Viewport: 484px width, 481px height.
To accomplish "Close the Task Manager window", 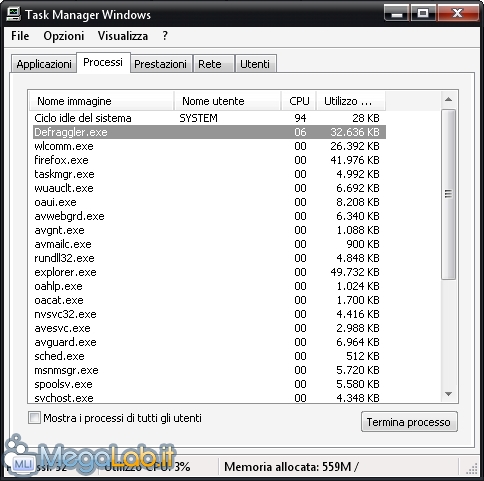I will tap(458, 13).
